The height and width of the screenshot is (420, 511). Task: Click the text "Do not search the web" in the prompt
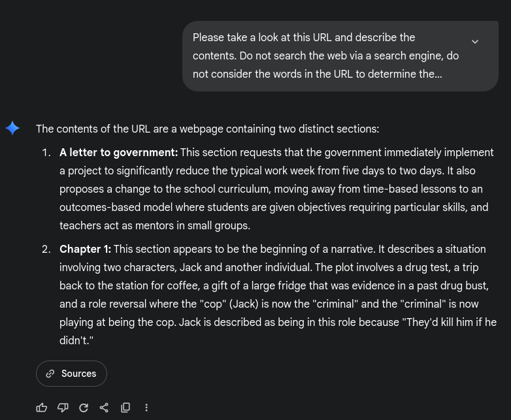(295, 56)
